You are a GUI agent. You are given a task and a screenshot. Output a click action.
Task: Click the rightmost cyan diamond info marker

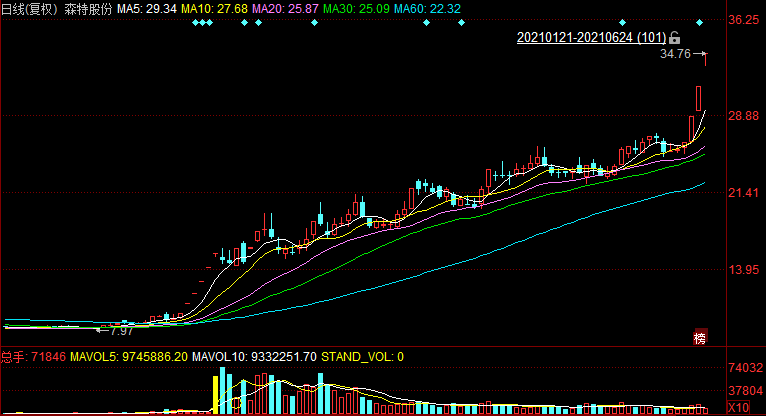coord(700,22)
